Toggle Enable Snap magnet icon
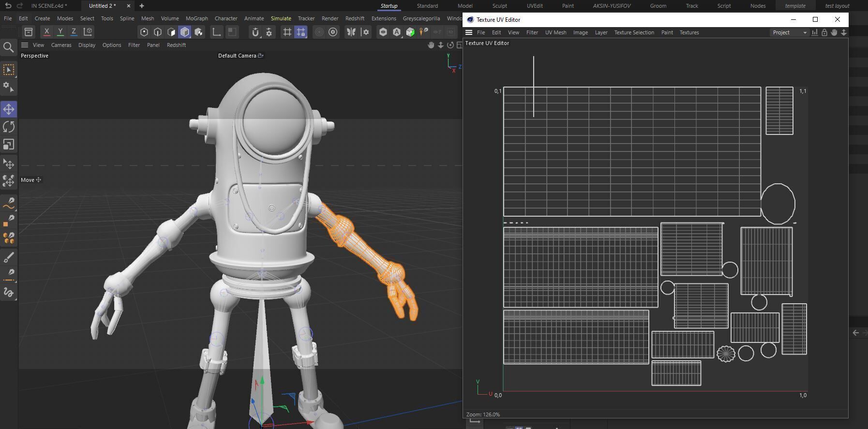Screen dimensions: 868x429 coord(255,32)
